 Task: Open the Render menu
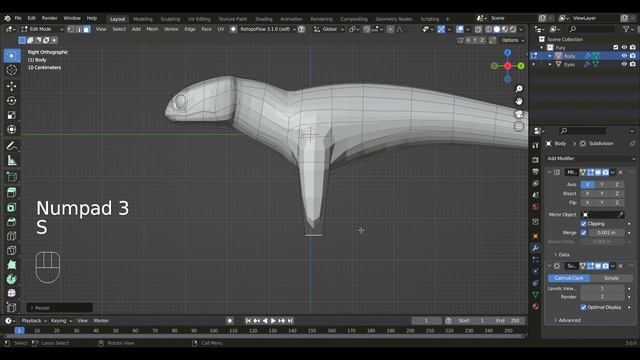click(49, 18)
